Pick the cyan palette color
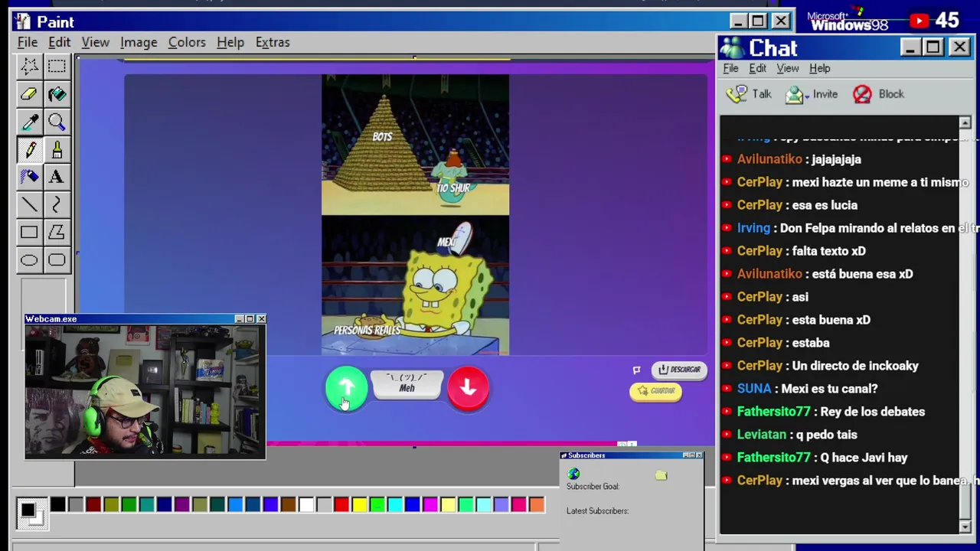Viewport: 980px width, 551px height. (x=395, y=504)
